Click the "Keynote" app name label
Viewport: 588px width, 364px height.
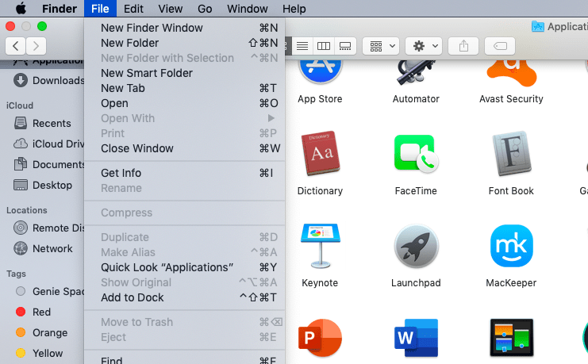tap(320, 282)
